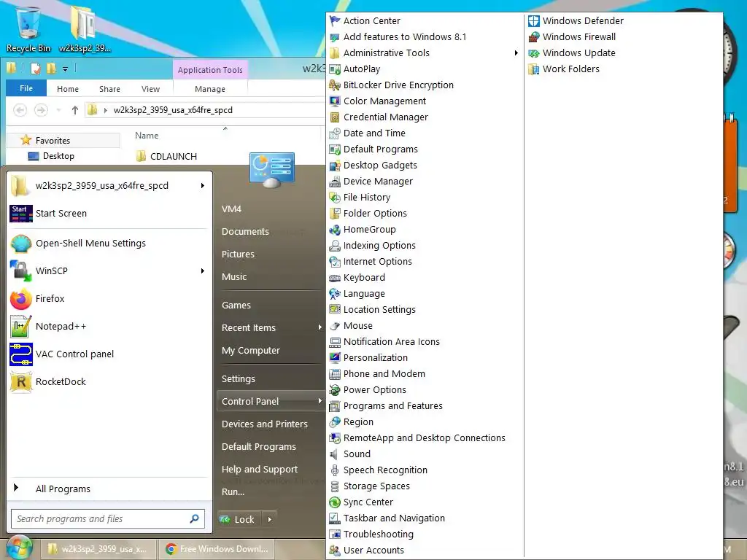Open Documents in start menu
Viewport: 747px width, 560px height.
pyautogui.click(x=245, y=232)
